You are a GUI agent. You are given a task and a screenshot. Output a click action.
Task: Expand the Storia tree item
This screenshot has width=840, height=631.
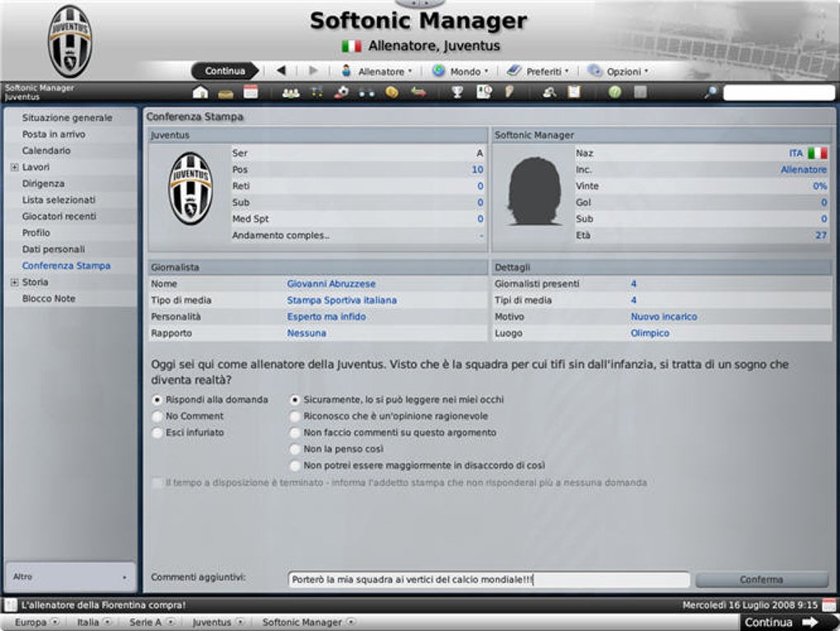tap(15, 283)
